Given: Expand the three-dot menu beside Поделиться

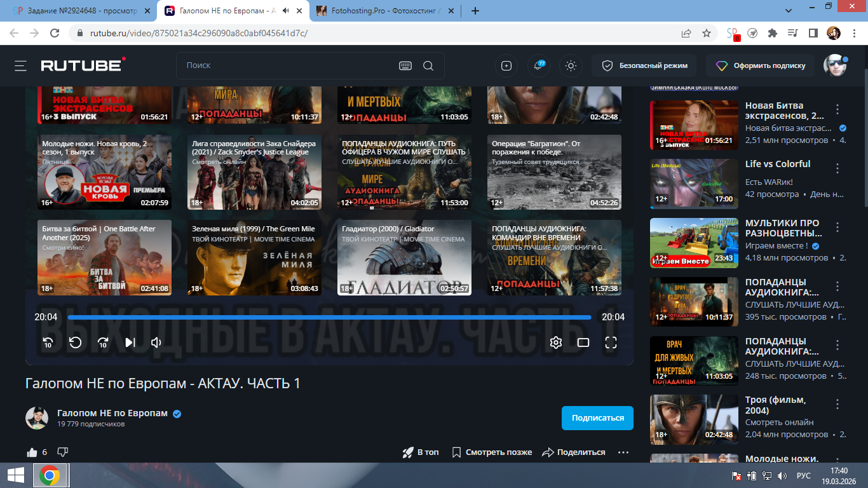Looking at the screenshot, I should (623, 452).
